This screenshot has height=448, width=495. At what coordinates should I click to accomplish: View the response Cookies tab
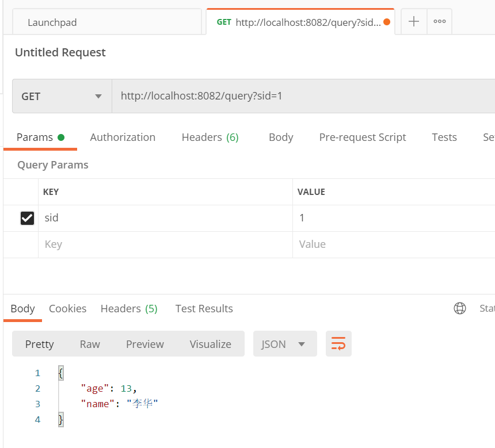pyautogui.click(x=67, y=308)
